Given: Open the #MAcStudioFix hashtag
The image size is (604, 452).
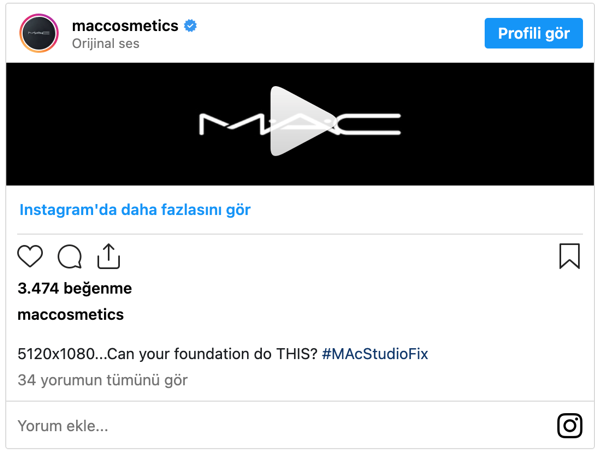Looking at the screenshot, I should point(375,354).
